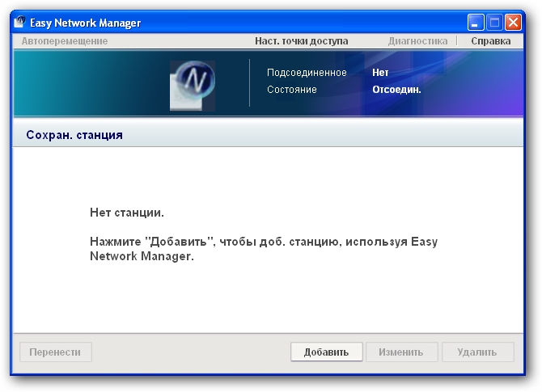Click the Easy Network Manager window title text
The height and width of the screenshot is (392, 542).
click(86, 23)
